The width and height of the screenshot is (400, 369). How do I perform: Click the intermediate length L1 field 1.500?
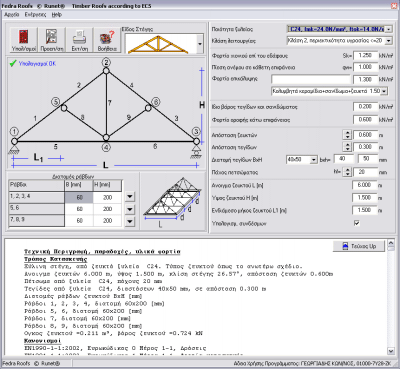click(x=365, y=210)
